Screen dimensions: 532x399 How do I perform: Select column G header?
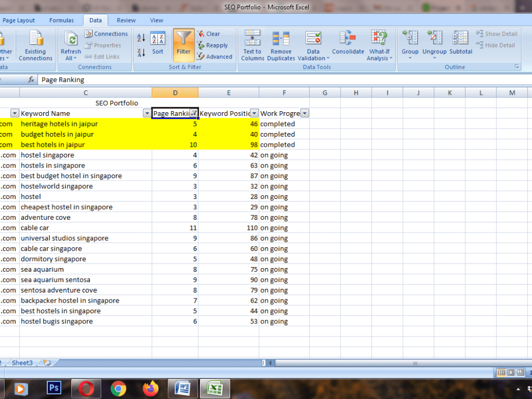click(325, 93)
